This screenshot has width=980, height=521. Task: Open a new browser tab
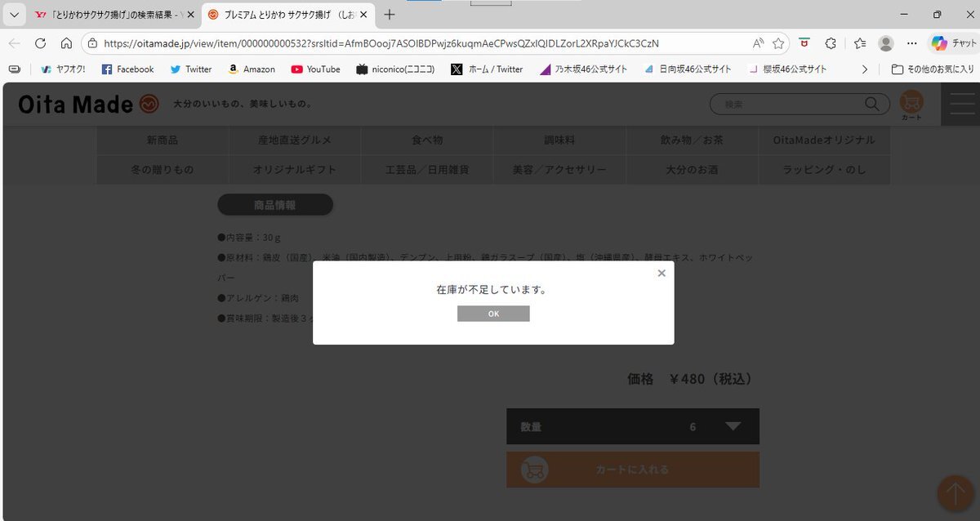click(390, 15)
